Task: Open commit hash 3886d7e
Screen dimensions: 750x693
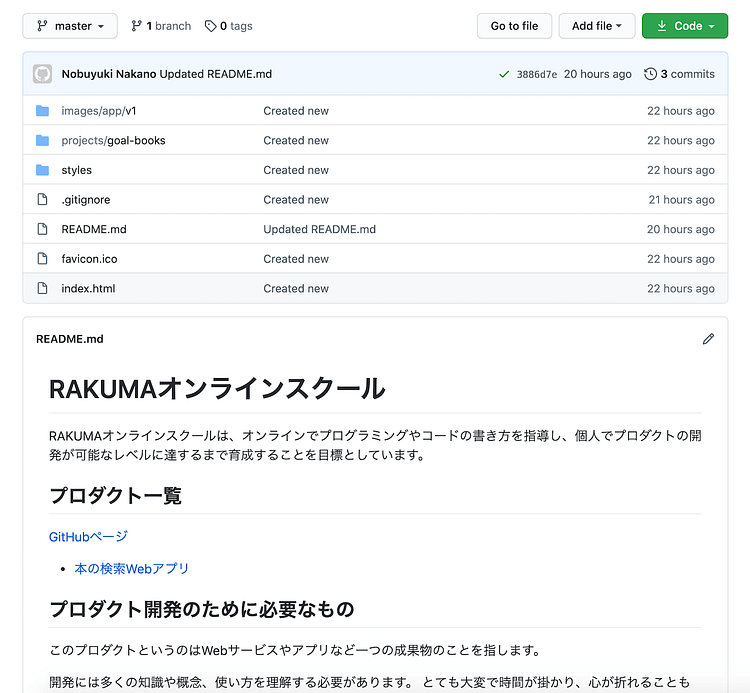Action: coord(537,75)
